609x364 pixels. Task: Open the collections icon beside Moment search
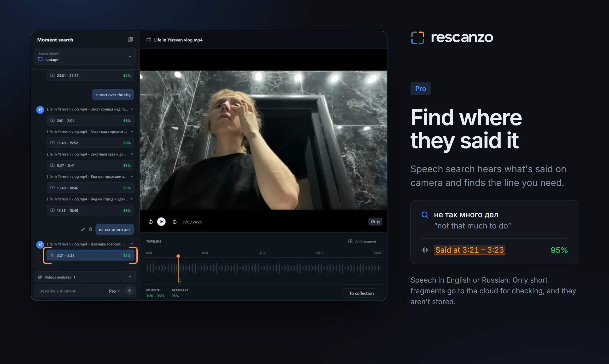[130, 40]
